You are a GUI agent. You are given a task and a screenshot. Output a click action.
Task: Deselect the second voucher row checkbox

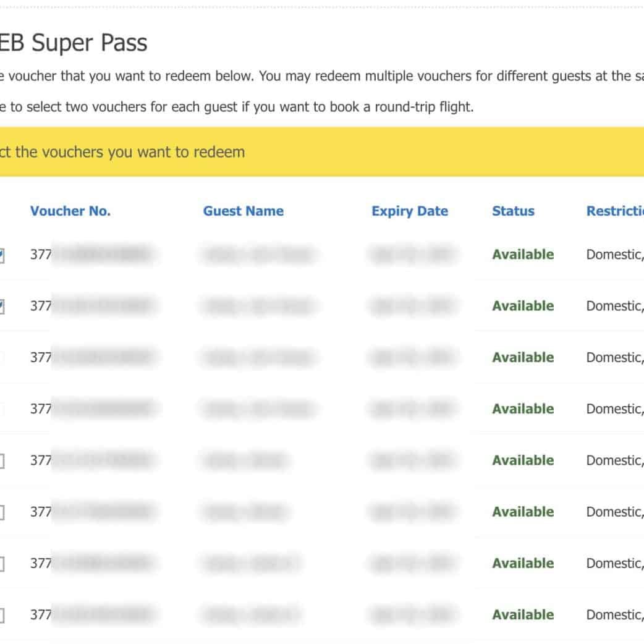pyautogui.click(x=2, y=306)
